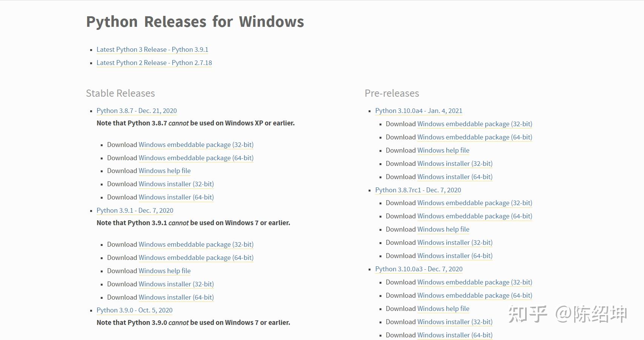Download Python 3.8.7rc1 Windows installer (32-bit)
The height and width of the screenshot is (340, 644).
[455, 243]
